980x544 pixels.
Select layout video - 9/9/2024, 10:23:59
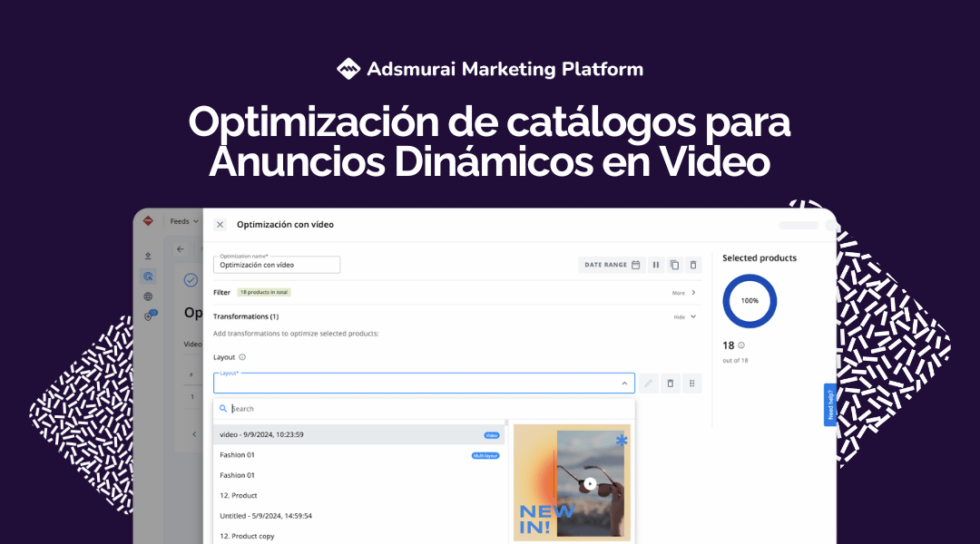[358, 434]
